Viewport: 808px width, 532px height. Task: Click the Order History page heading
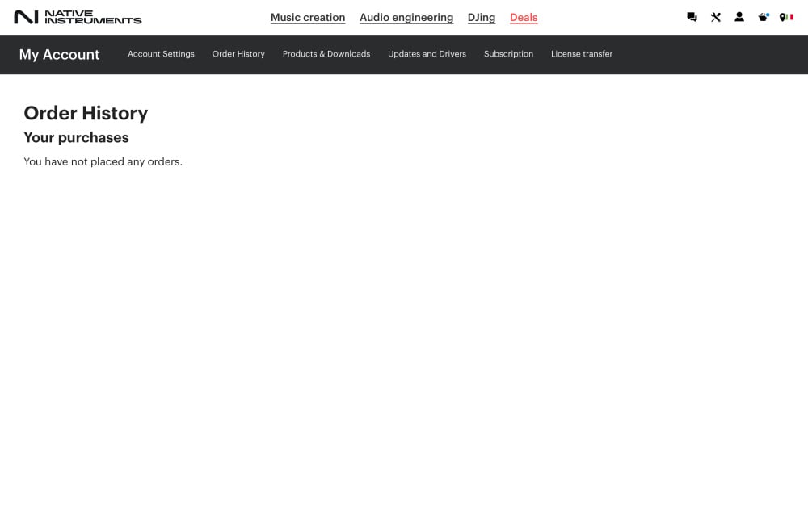click(86, 113)
